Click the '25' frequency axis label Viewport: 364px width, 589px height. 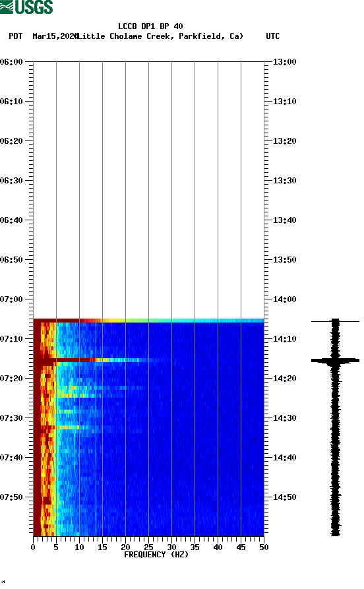coord(149,547)
